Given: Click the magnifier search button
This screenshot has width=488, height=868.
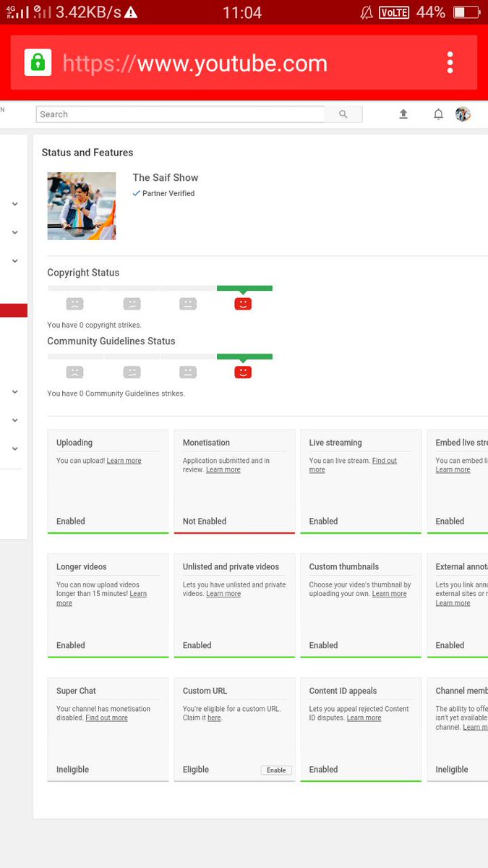Looking at the screenshot, I should (x=343, y=114).
